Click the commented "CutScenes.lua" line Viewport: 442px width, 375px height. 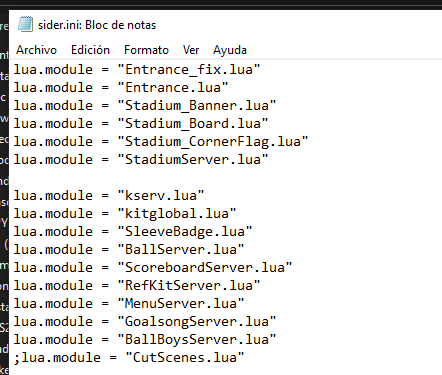[129, 358]
